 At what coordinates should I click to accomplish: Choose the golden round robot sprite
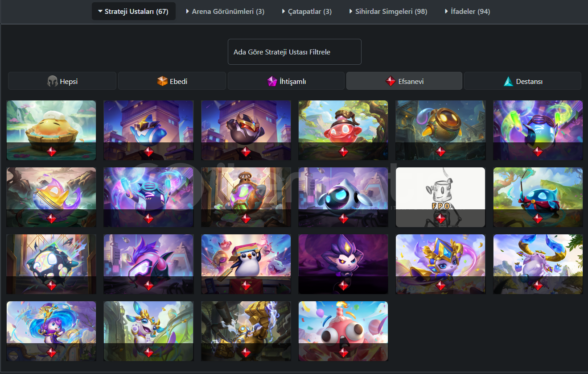point(440,130)
